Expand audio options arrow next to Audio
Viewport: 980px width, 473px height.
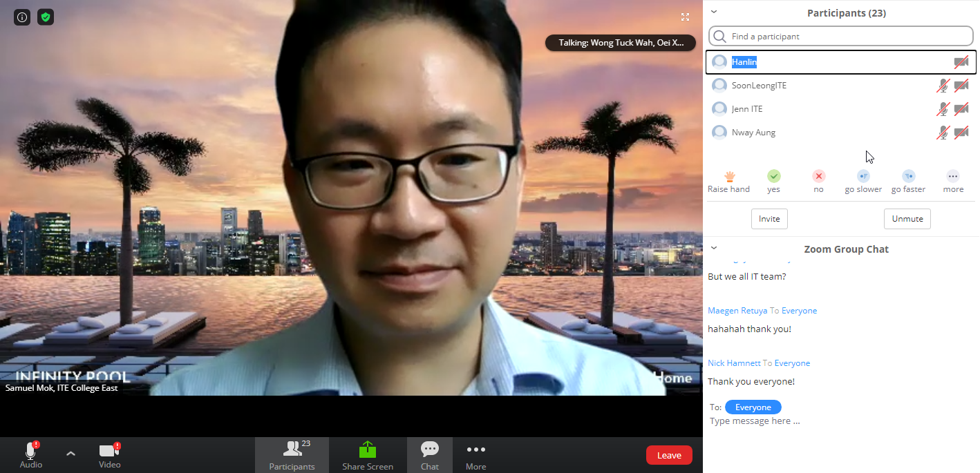[x=70, y=454]
